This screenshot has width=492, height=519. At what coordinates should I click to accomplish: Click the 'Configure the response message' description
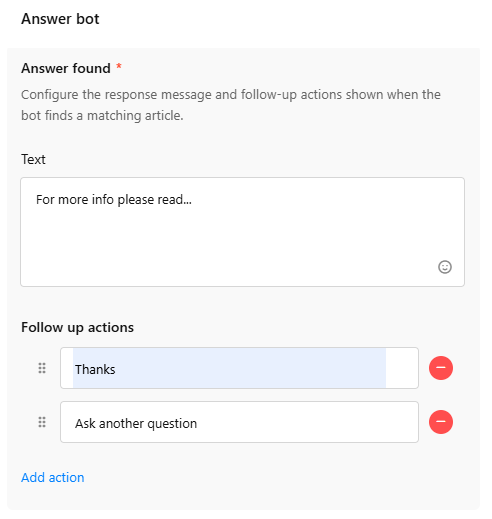[231, 105]
